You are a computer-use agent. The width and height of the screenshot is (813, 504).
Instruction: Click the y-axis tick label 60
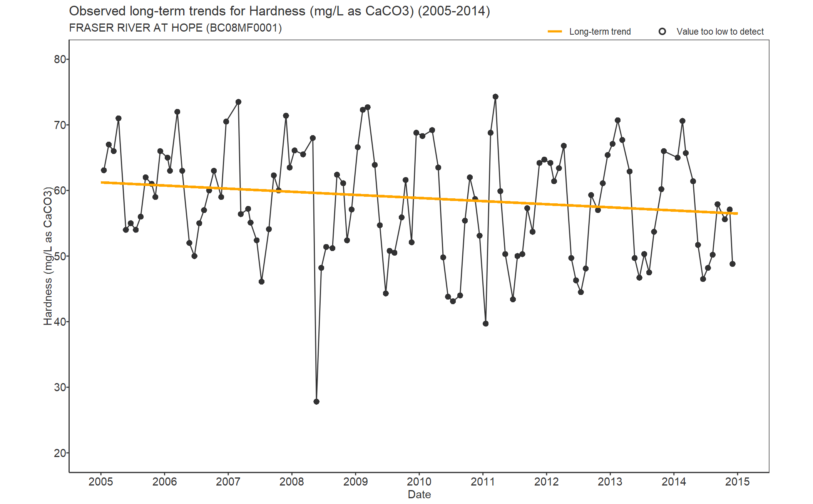coord(60,191)
